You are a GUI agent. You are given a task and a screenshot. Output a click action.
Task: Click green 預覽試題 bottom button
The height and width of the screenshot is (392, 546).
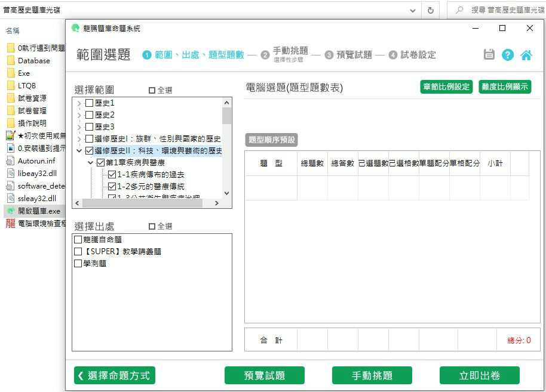265,375
